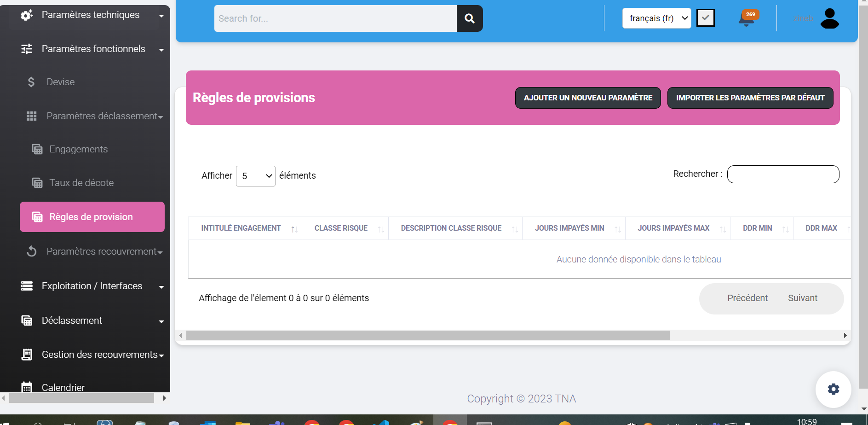This screenshot has width=868, height=425.
Task: Toggle the checkbox beside language selector
Action: (x=705, y=18)
